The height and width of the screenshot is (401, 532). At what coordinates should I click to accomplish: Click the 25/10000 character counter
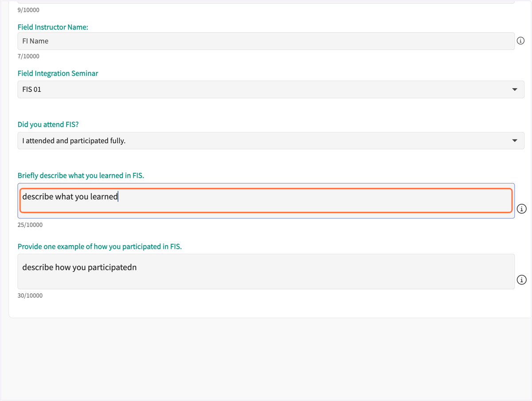[x=30, y=225]
